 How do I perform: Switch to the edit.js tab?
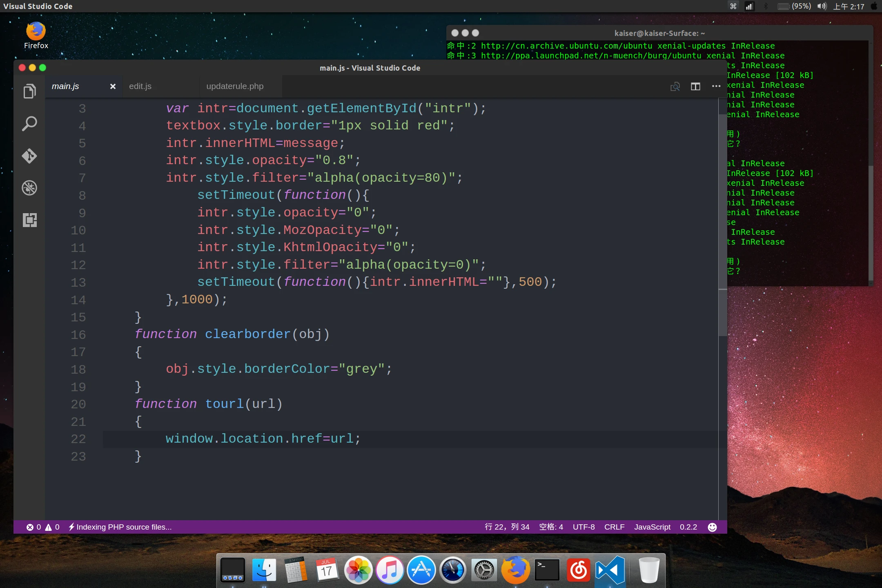(140, 86)
